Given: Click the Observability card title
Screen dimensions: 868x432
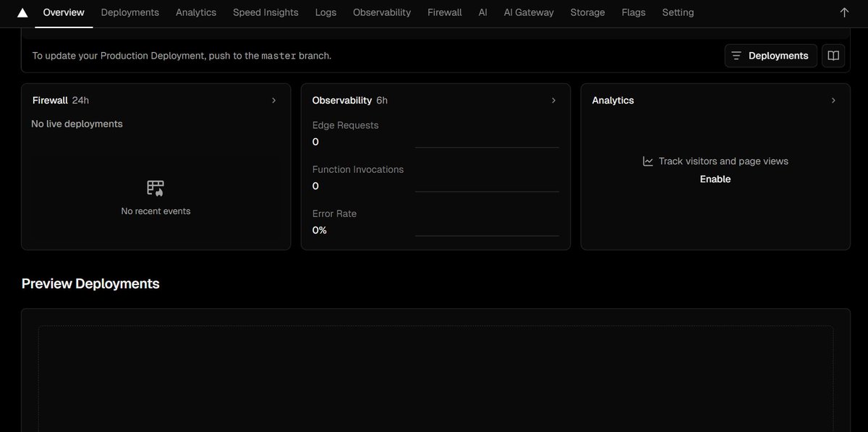Looking at the screenshot, I should pos(342,101).
